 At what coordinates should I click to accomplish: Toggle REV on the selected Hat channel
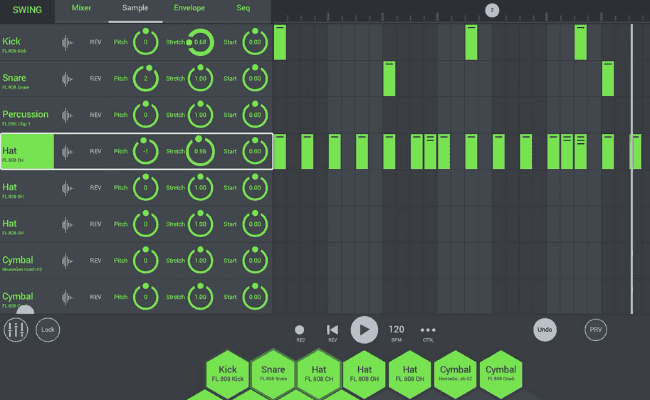(x=95, y=152)
